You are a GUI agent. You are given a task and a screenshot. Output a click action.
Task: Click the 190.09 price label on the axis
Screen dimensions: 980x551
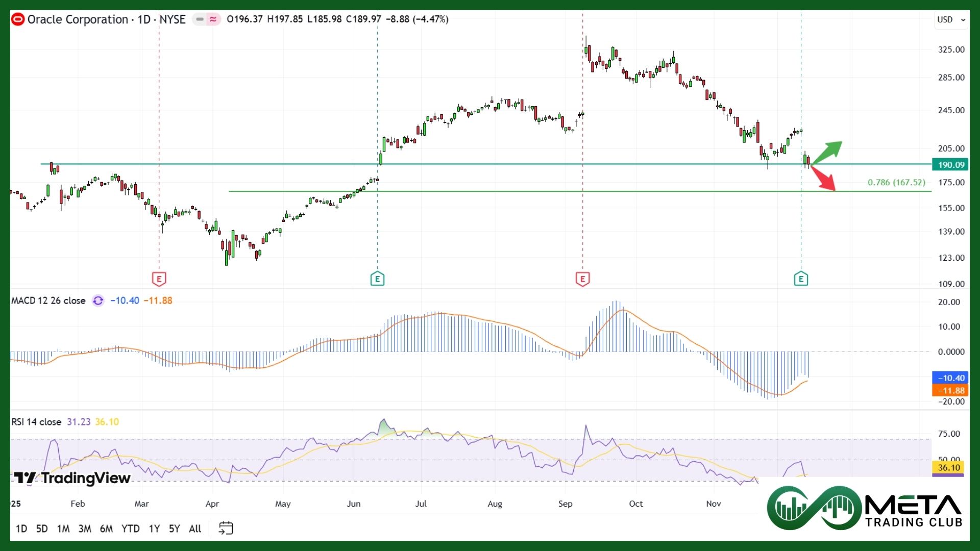click(x=950, y=165)
